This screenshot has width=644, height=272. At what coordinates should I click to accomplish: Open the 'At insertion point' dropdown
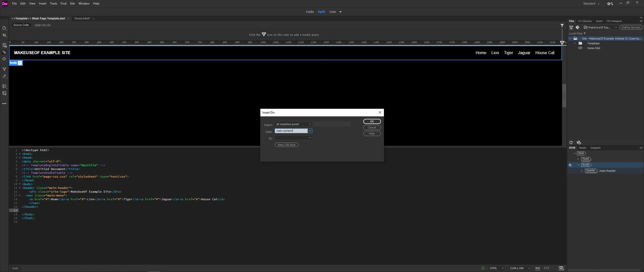coord(293,124)
